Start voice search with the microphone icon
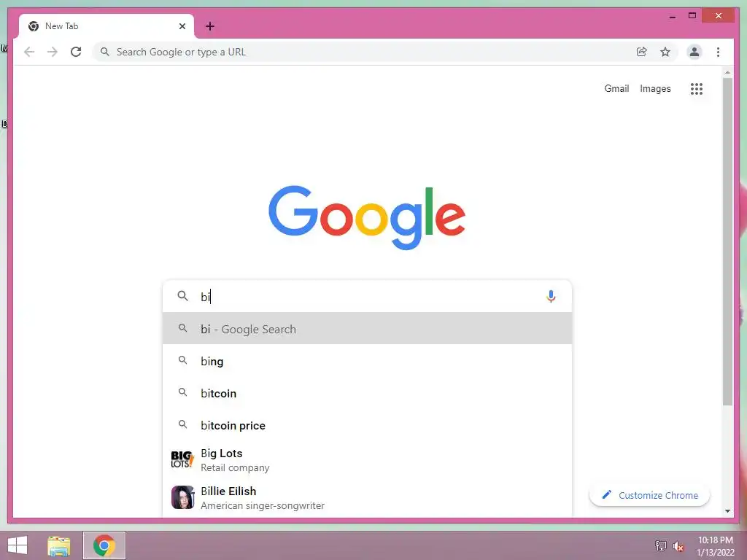The width and height of the screenshot is (747, 560). click(x=551, y=296)
